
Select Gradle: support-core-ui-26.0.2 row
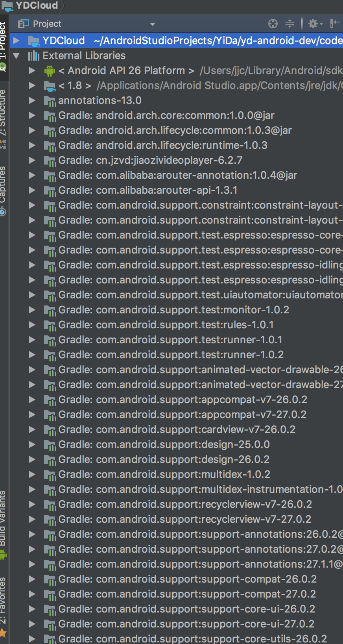pos(177,609)
